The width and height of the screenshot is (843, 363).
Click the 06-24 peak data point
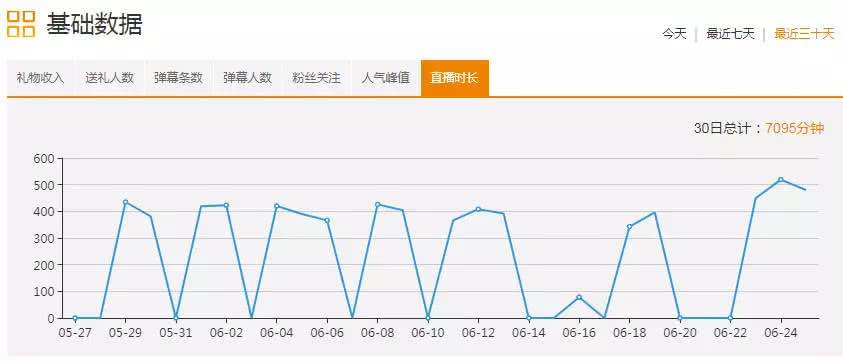[x=781, y=180]
